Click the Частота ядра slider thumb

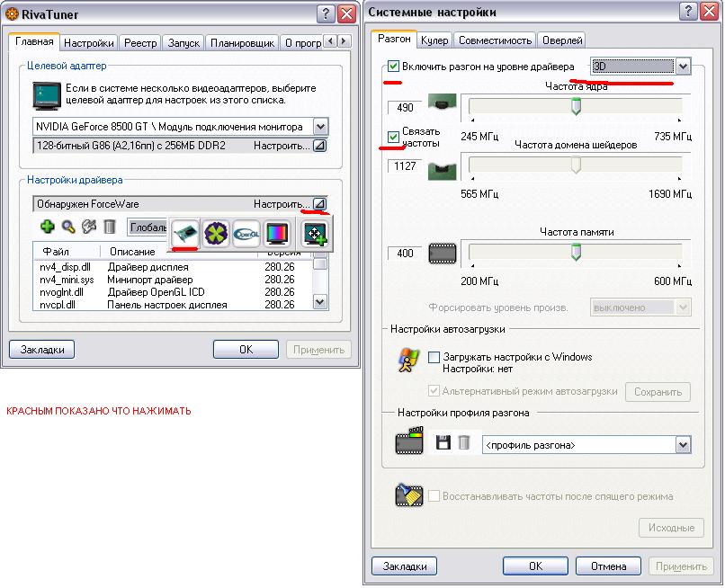[x=576, y=106]
